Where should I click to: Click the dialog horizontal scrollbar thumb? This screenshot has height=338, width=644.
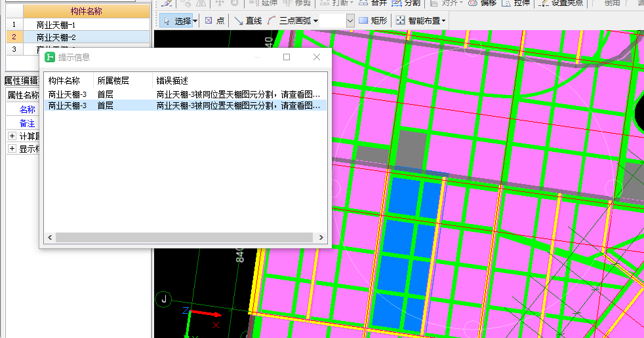pos(184,238)
